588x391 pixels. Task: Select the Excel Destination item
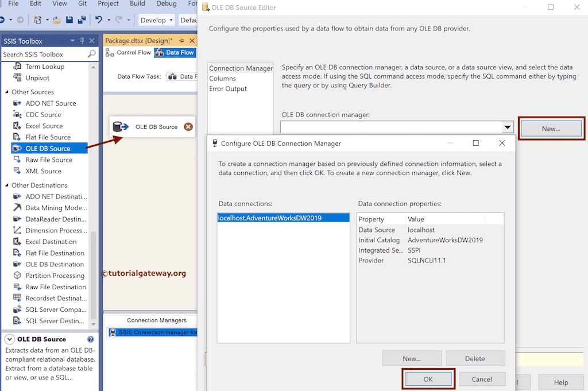[x=47, y=241]
